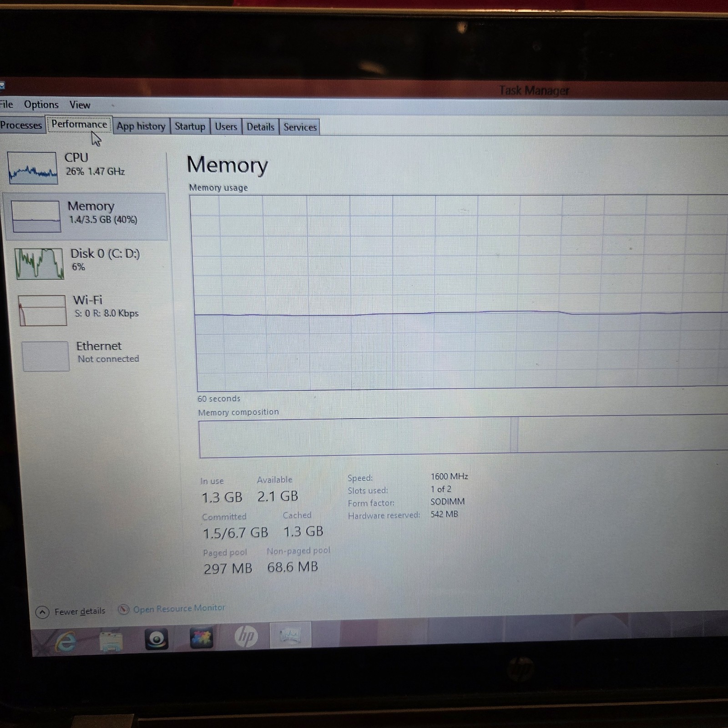This screenshot has height=728, width=728.
Task: Click the In use 1.3 GB value
Action: (x=222, y=497)
